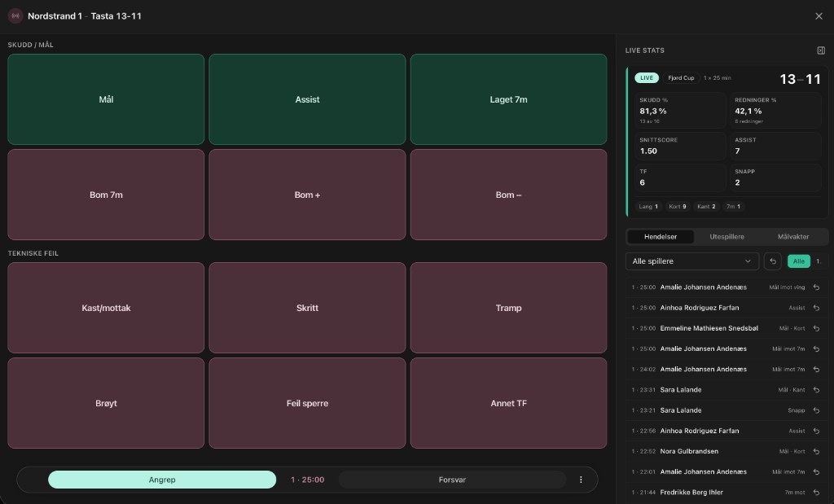Undo Amalie's Mål imot 7m event at 25:00
834x504 pixels.
pyautogui.click(x=816, y=348)
